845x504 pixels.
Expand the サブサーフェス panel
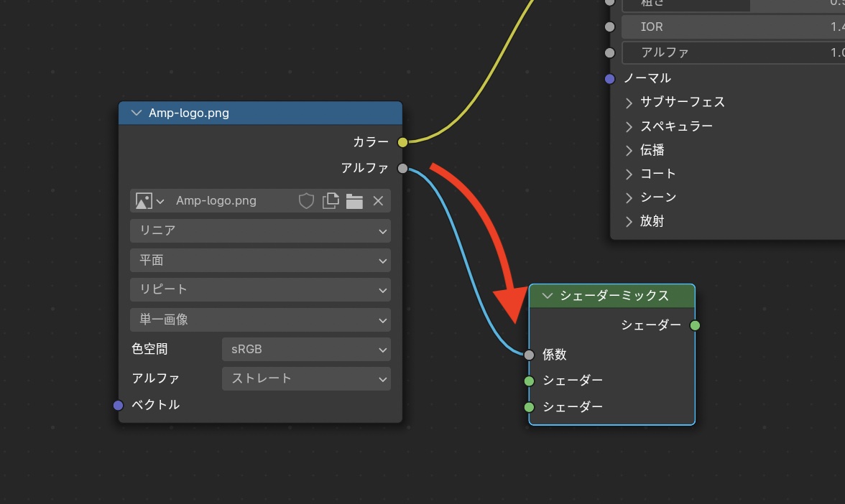(x=629, y=102)
